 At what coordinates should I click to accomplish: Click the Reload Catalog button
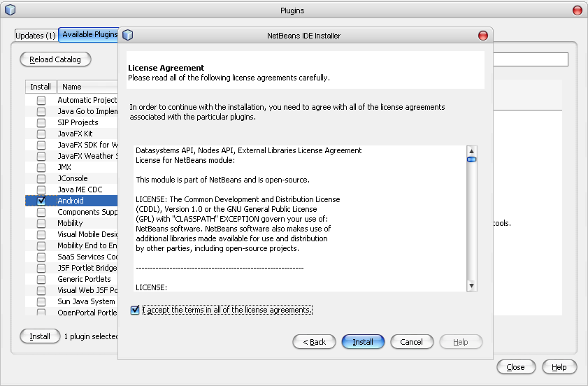(55, 59)
